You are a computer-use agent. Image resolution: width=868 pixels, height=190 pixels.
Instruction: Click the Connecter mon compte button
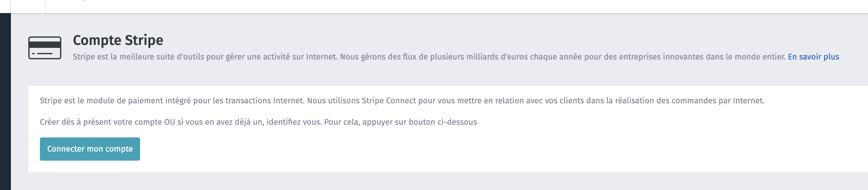point(90,149)
